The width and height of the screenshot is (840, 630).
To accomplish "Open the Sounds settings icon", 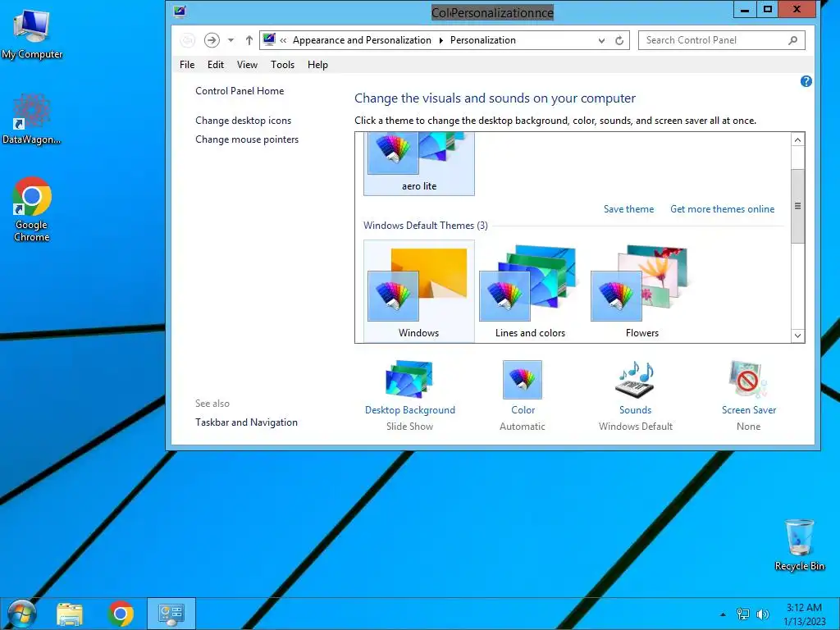I will click(x=636, y=380).
